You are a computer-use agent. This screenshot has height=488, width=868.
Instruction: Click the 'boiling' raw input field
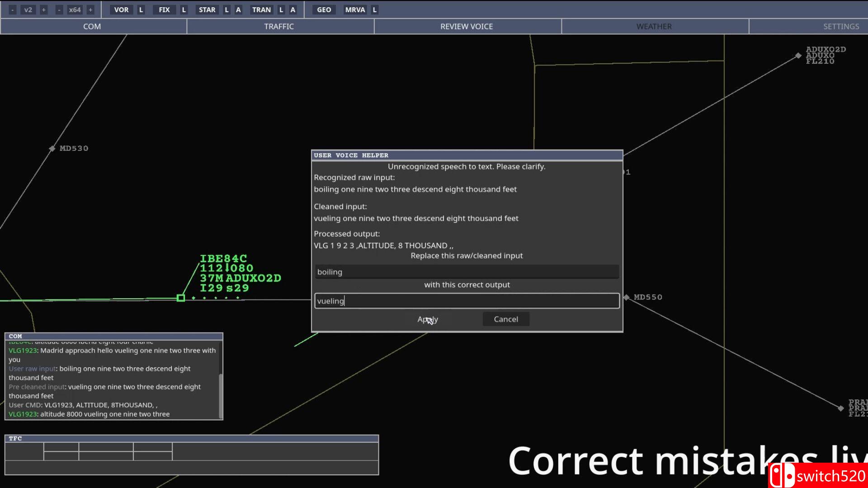pyautogui.click(x=467, y=272)
